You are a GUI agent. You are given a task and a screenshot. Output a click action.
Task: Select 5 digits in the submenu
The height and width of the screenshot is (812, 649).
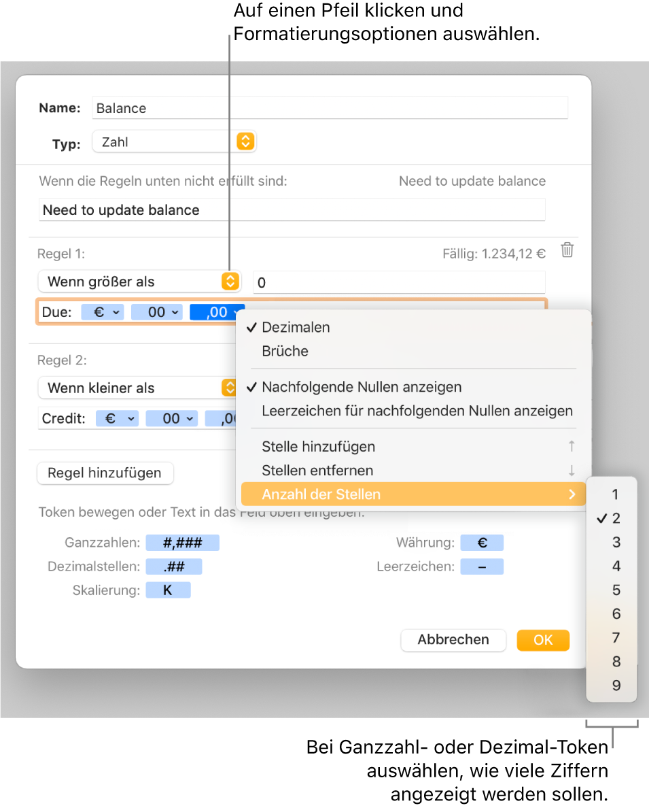(611, 590)
